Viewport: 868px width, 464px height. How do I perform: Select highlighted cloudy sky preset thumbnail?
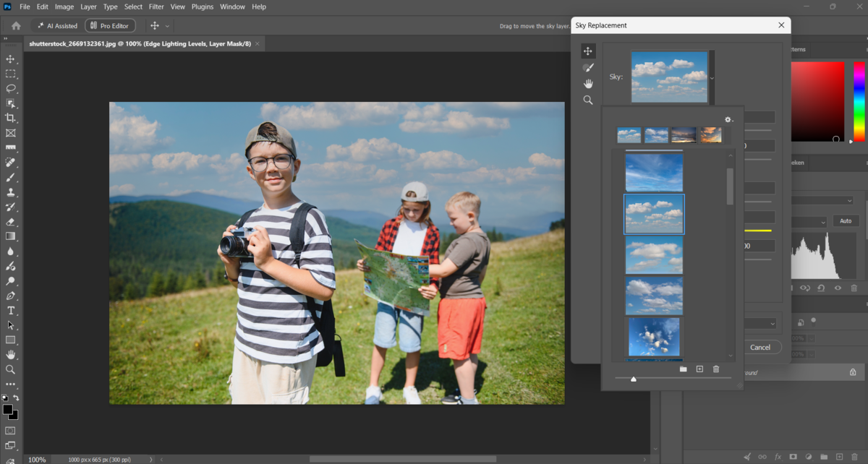pyautogui.click(x=654, y=214)
